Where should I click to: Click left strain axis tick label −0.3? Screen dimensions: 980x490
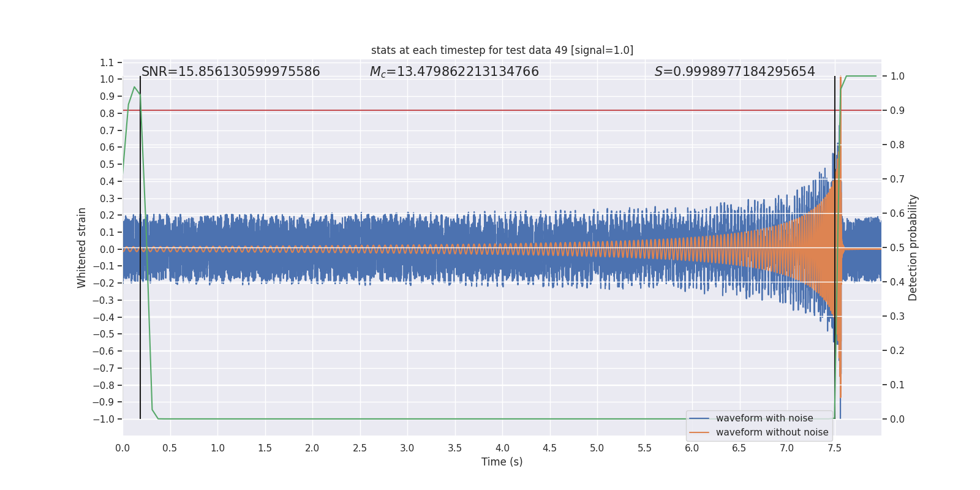point(104,300)
